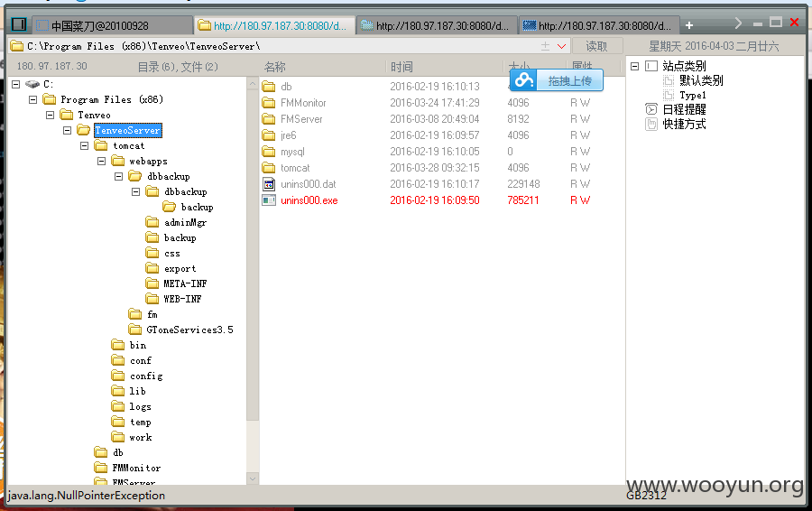Viewport: 812px width, 511px height.
Task: Open the second http://180.97.187.30:8080 tab
Action: [x=437, y=25]
